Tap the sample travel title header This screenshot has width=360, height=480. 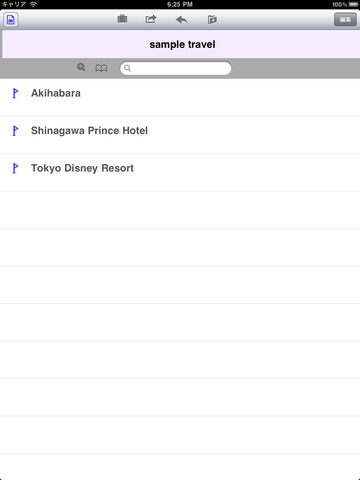(x=181, y=44)
